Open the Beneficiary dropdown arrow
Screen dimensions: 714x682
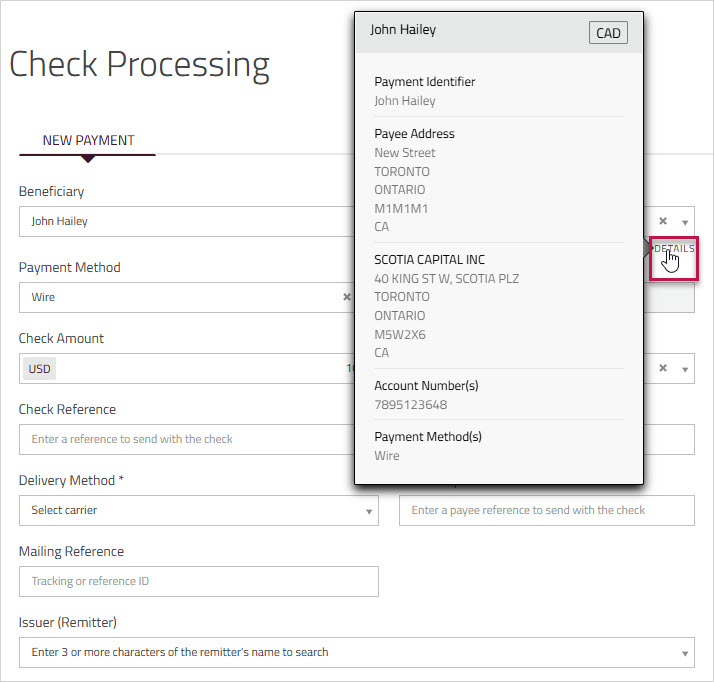click(684, 222)
